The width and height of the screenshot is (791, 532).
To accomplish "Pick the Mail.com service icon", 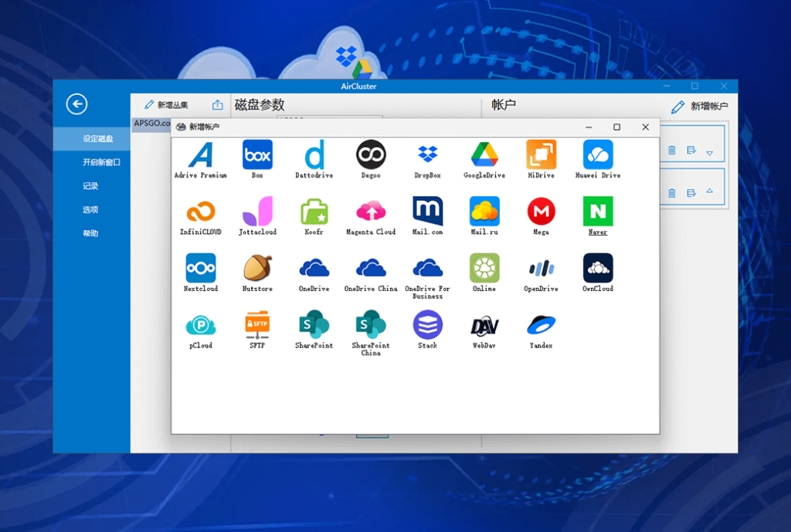I will coord(427,216).
